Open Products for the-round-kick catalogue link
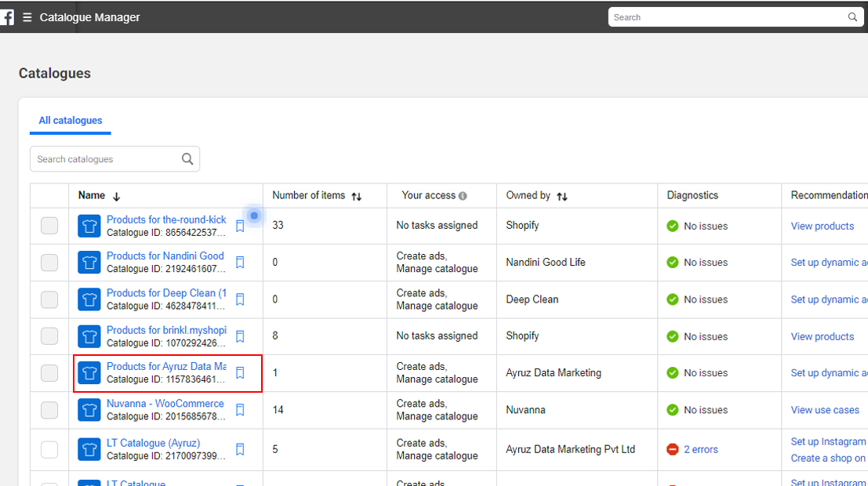 point(166,219)
